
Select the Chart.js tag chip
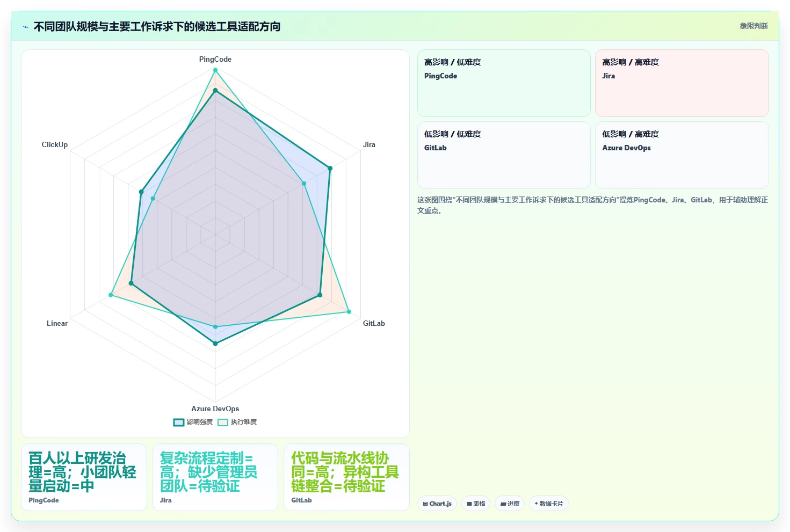[437, 504]
